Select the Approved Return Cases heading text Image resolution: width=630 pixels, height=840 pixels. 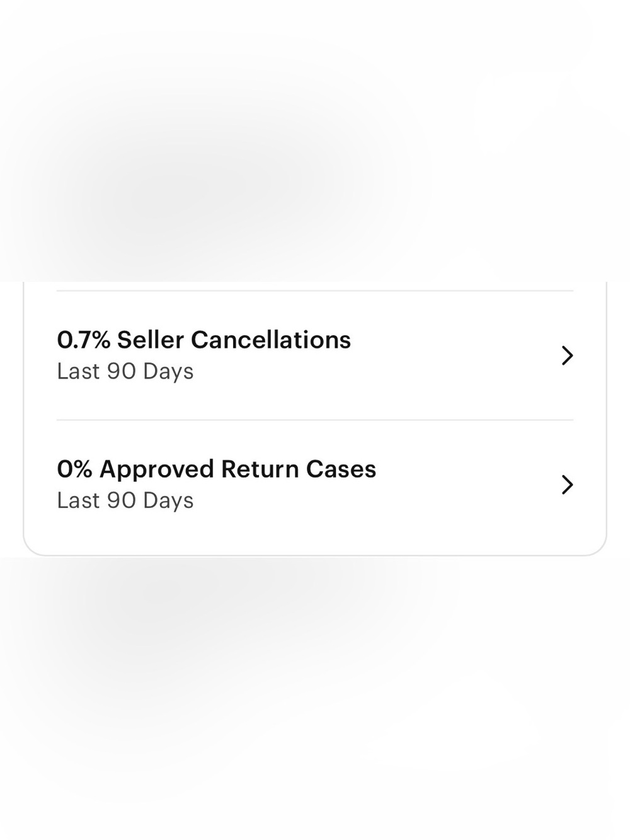pos(238,469)
